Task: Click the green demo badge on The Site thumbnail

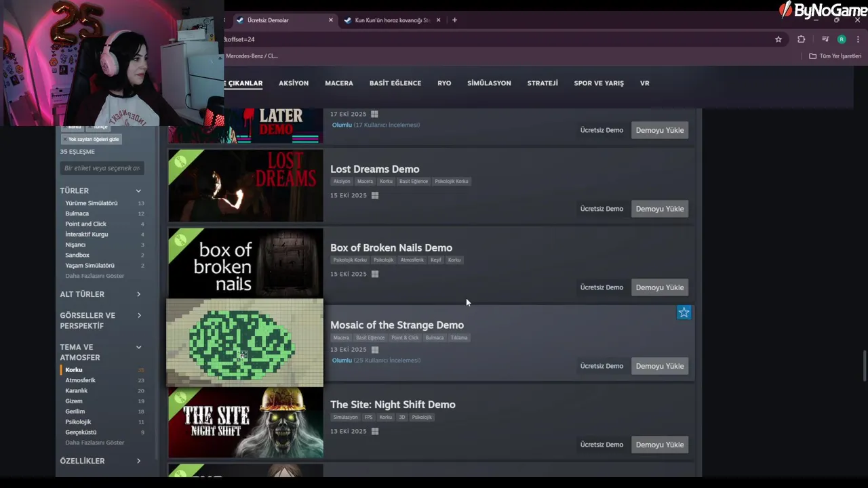Action: point(180,397)
